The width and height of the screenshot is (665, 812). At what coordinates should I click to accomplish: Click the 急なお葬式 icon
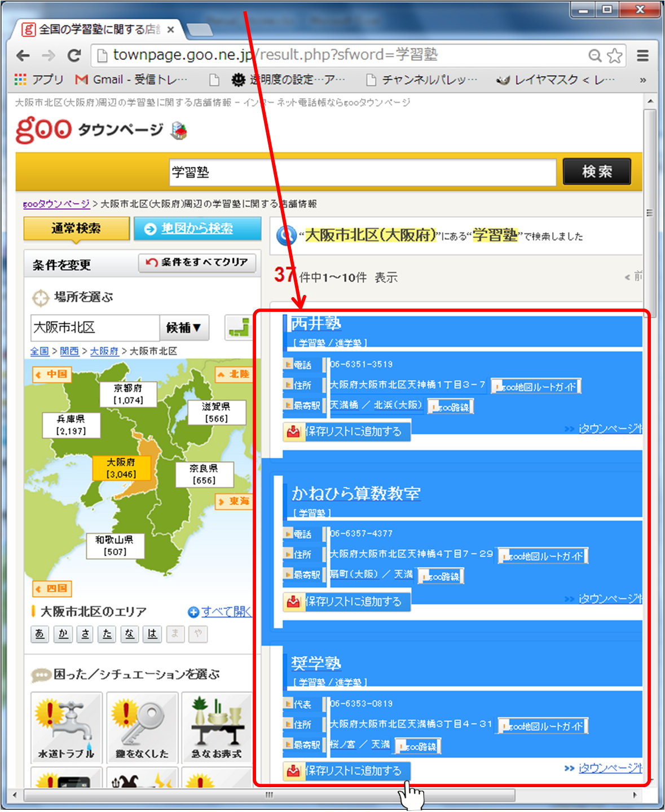(217, 726)
